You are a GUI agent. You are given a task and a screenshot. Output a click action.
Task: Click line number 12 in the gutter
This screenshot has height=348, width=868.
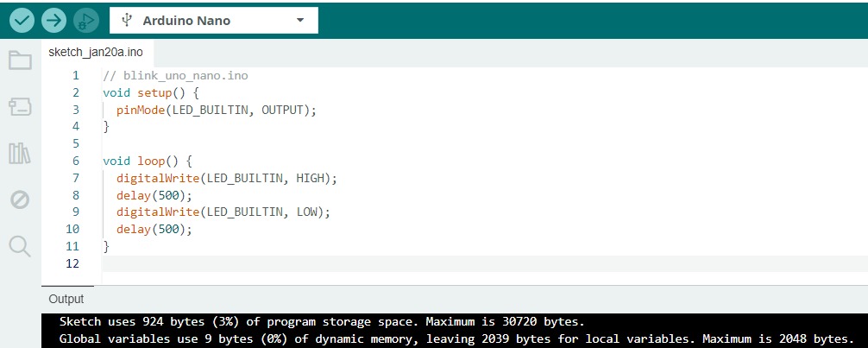coord(72,263)
